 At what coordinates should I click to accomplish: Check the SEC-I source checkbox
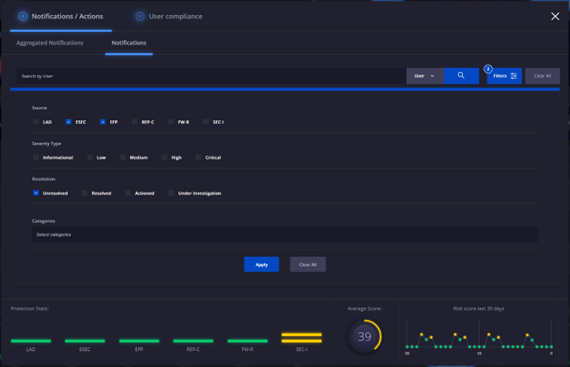click(206, 122)
